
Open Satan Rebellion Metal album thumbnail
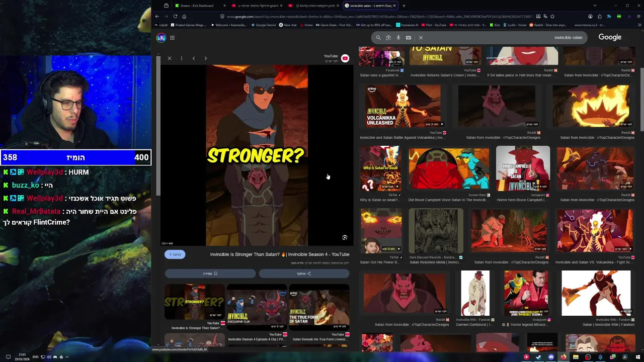coord(436,231)
